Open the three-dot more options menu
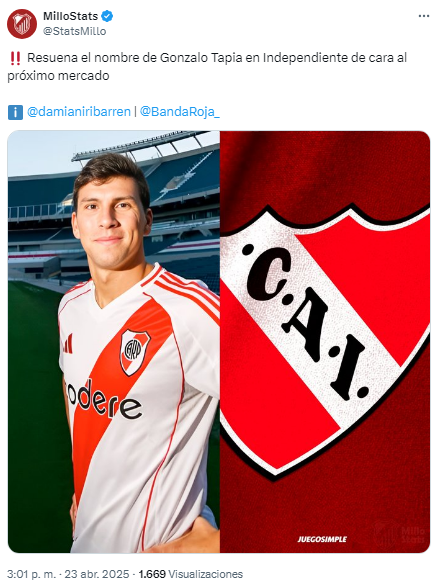Viewport: 438px width, 582px height. (424, 16)
